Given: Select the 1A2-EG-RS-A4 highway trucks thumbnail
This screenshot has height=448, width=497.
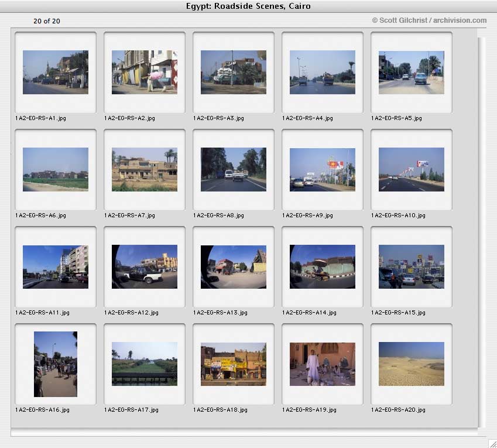Looking at the screenshot, I should pos(323,72).
